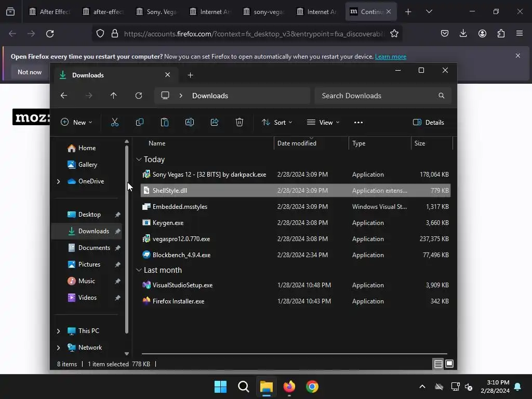The width and height of the screenshot is (532, 399).
Task: Open the Windows Start menu
Action: (x=220, y=387)
